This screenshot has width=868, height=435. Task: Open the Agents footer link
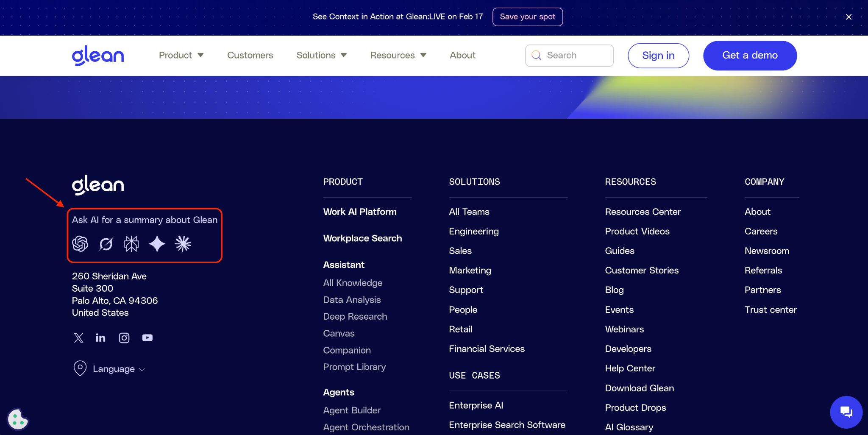point(339,392)
